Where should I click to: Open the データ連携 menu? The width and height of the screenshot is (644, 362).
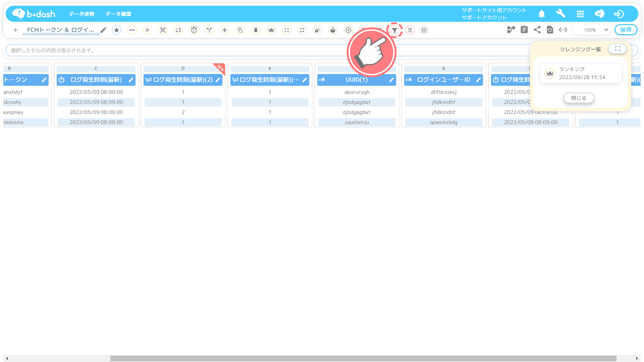click(x=82, y=14)
